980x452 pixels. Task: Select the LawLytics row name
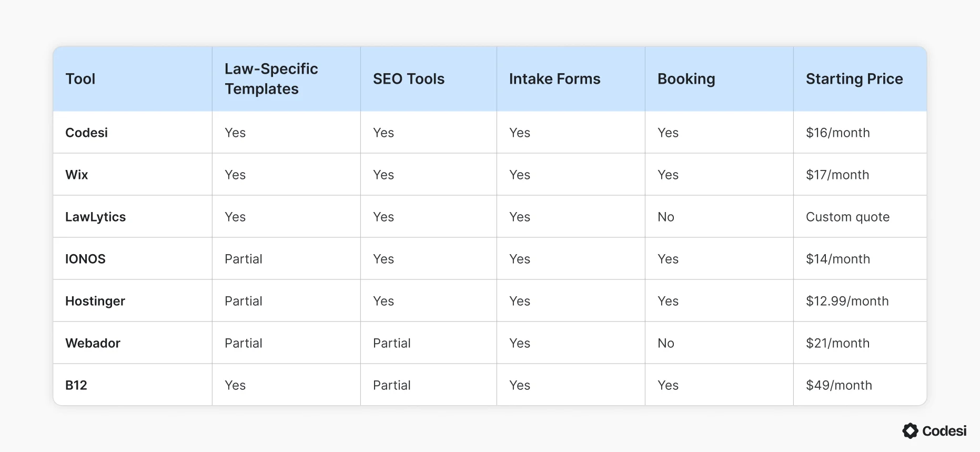(95, 217)
